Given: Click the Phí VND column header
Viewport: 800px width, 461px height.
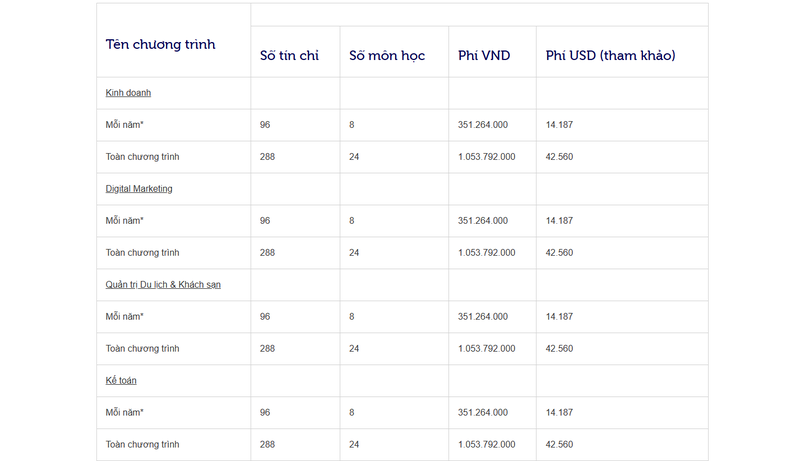Looking at the screenshot, I should coord(484,56).
